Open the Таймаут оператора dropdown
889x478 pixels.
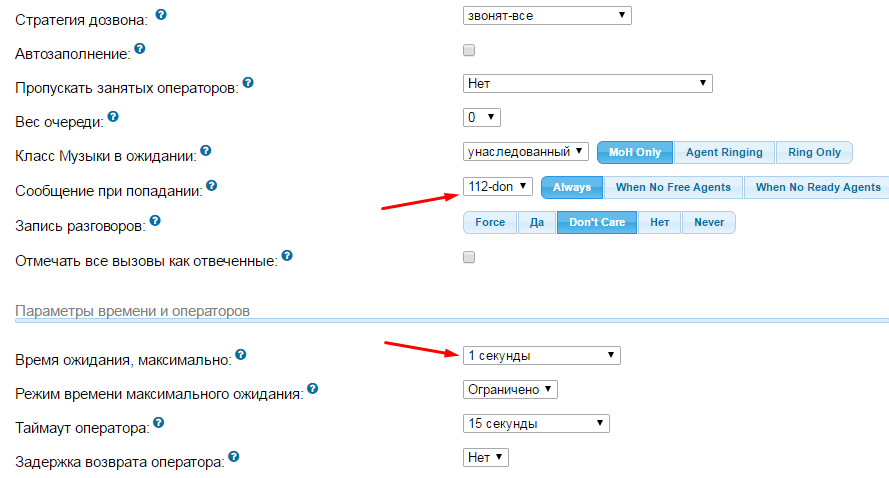pyautogui.click(x=536, y=424)
